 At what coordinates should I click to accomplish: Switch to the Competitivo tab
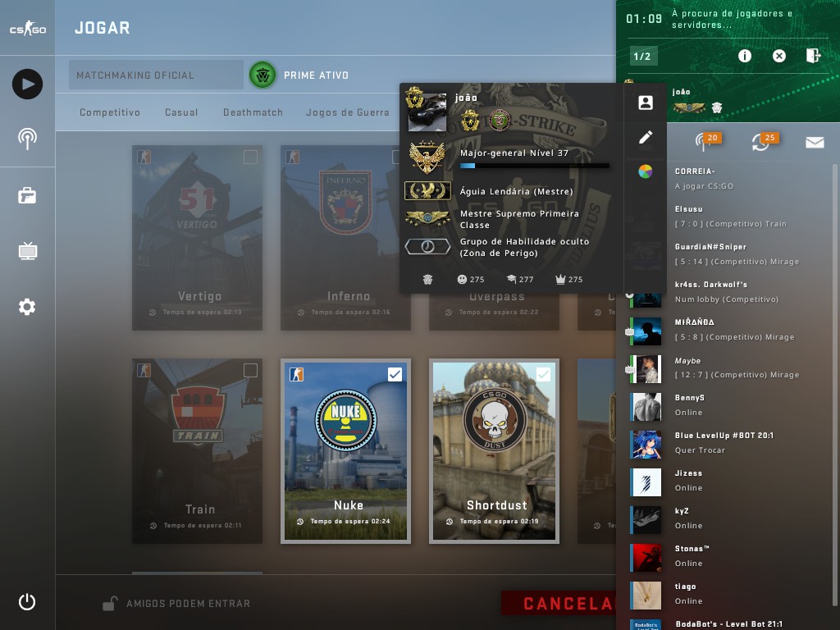click(x=110, y=112)
